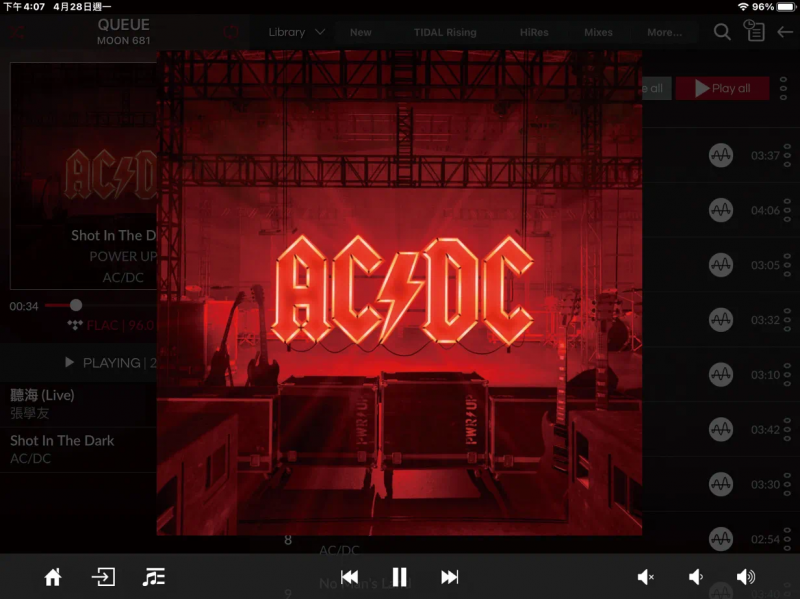
Task: Open the music playlist queue icon
Action: point(153,577)
